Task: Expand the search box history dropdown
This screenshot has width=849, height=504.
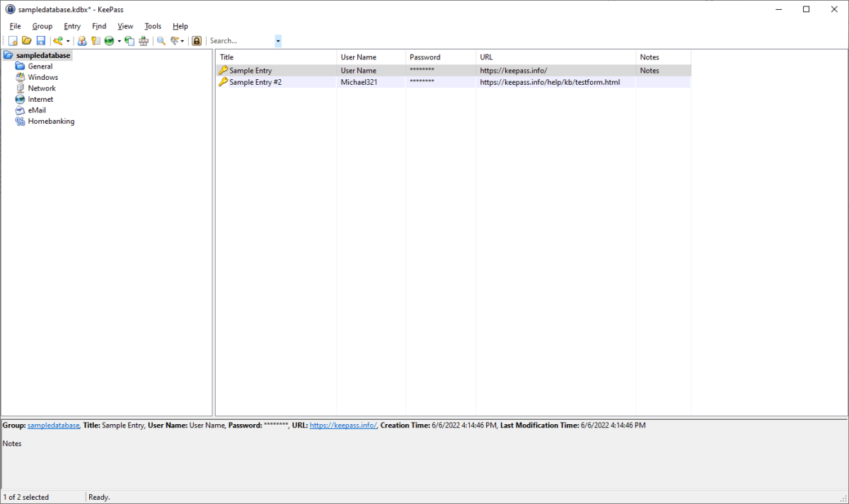Action: [277, 40]
